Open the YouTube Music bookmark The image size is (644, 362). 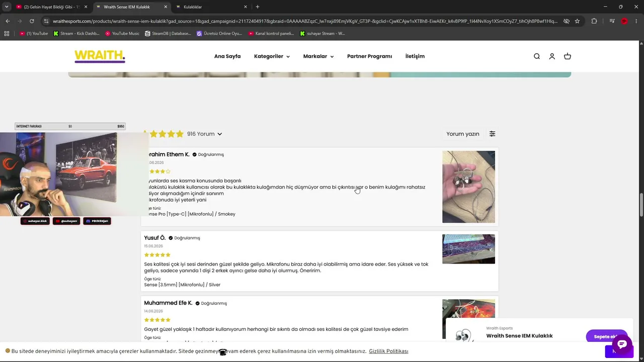point(122,34)
